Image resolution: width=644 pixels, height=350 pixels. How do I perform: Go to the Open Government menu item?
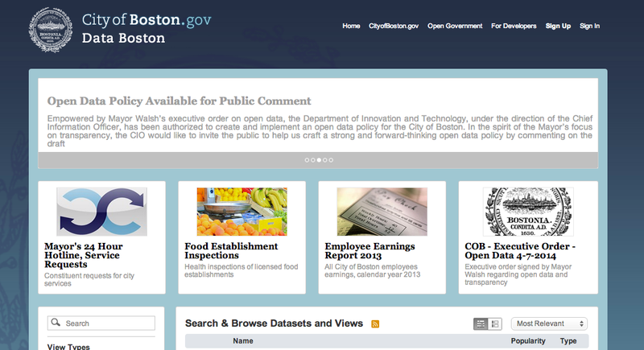coord(455,26)
